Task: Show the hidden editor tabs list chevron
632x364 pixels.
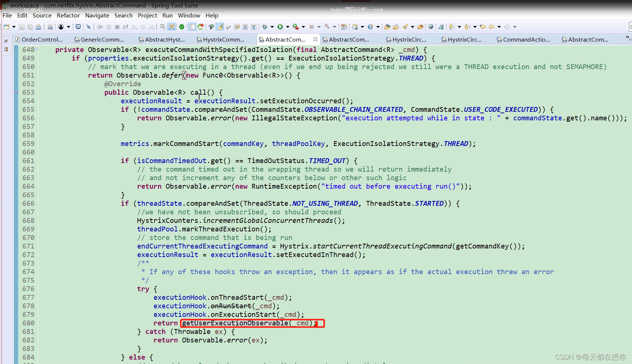Action: (628, 38)
